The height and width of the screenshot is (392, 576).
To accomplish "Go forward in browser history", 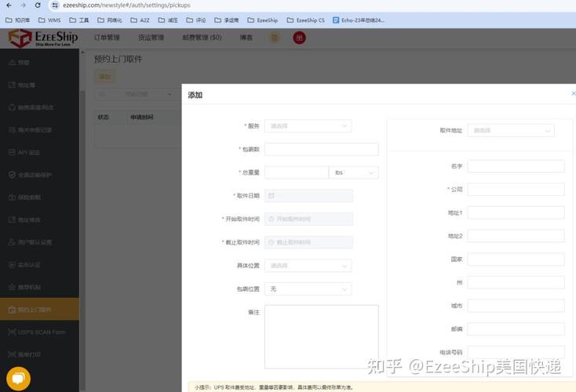I will pos(23,5).
